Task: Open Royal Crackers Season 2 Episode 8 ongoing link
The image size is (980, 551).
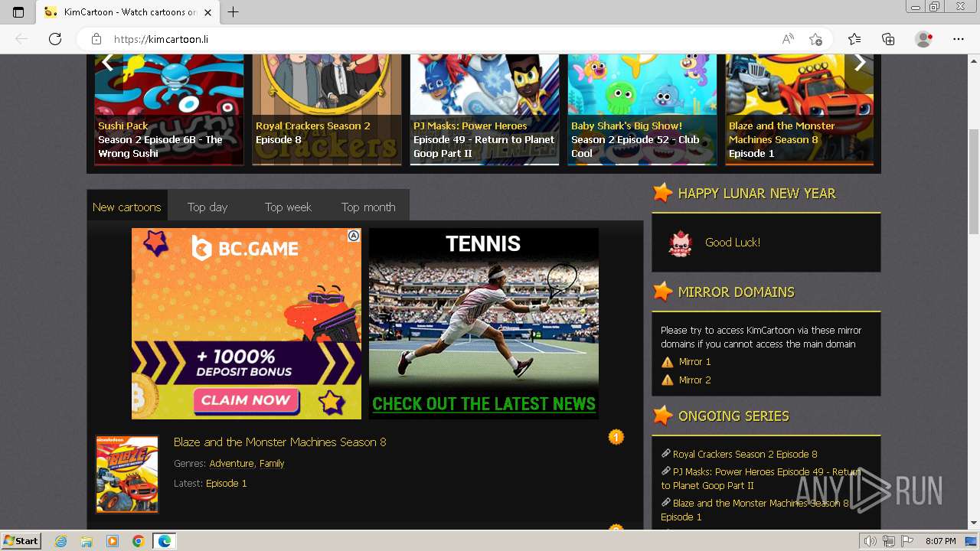Action: (745, 454)
